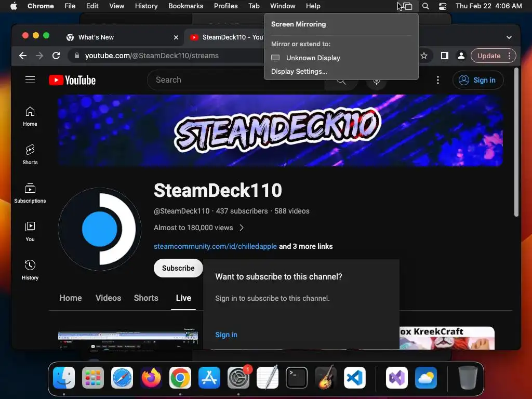This screenshot has width=532, height=399.
Task: Open the Apple menu
Action: tap(13, 6)
